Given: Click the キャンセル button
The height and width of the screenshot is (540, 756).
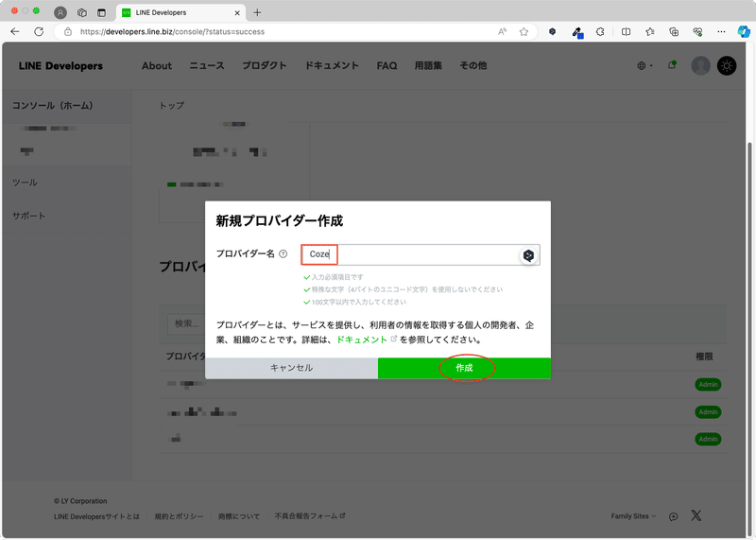Looking at the screenshot, I should [x=291, y=368].
